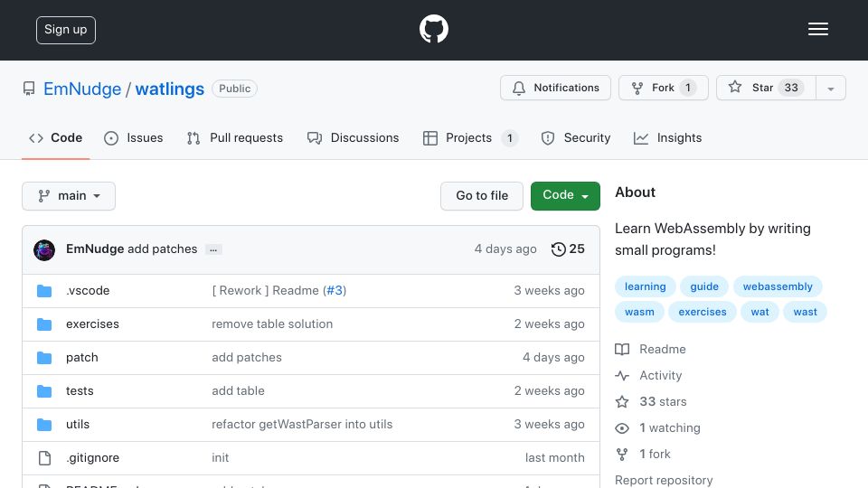Click the repository book icon beside EmNudge
The height and width of the screenshot is (488, 868).
click(29, 89)
